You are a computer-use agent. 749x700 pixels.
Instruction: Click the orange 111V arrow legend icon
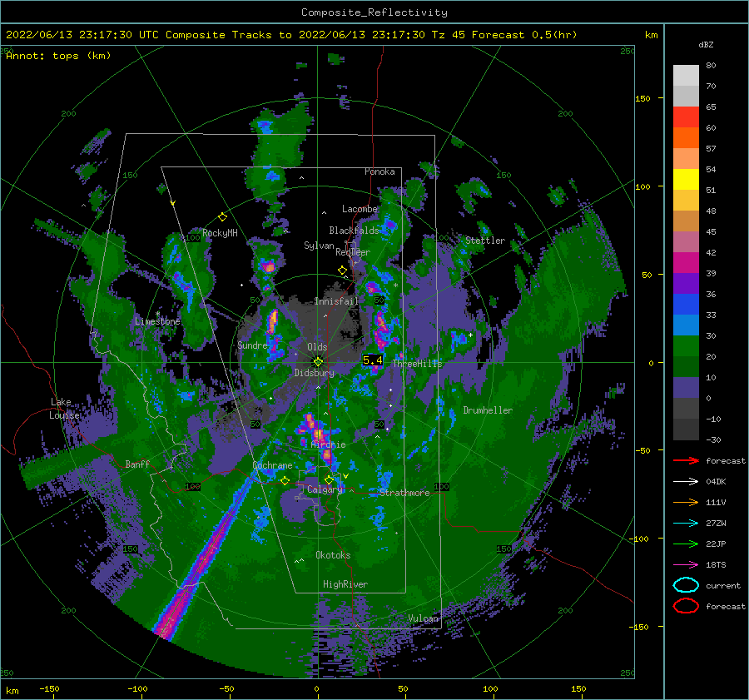[x=686, y=502]
